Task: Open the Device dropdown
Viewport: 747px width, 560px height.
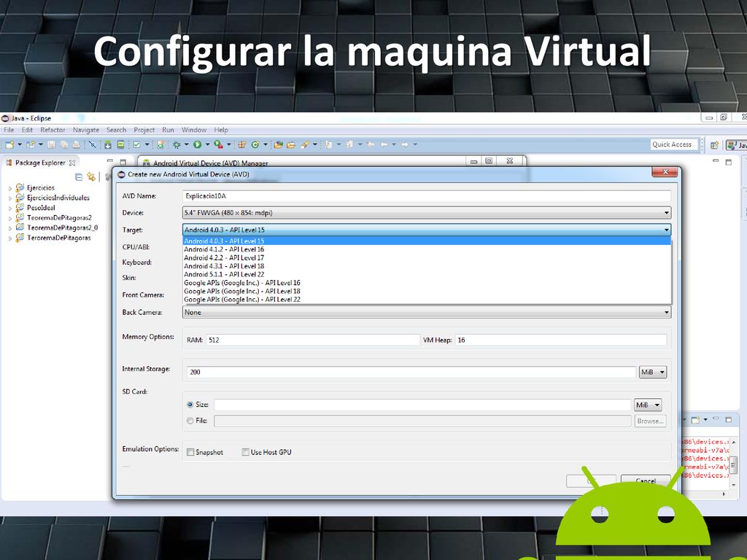Action: tap(427, 213)
